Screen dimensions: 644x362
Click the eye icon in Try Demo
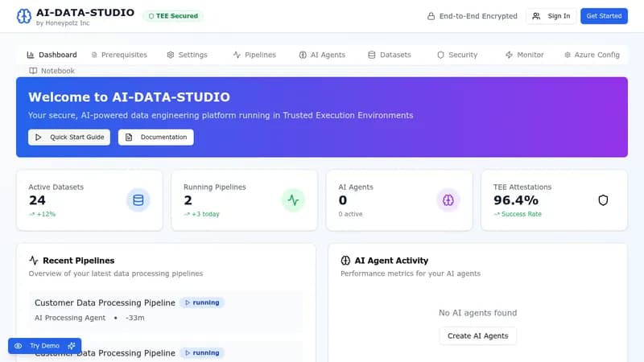[18, 346]
